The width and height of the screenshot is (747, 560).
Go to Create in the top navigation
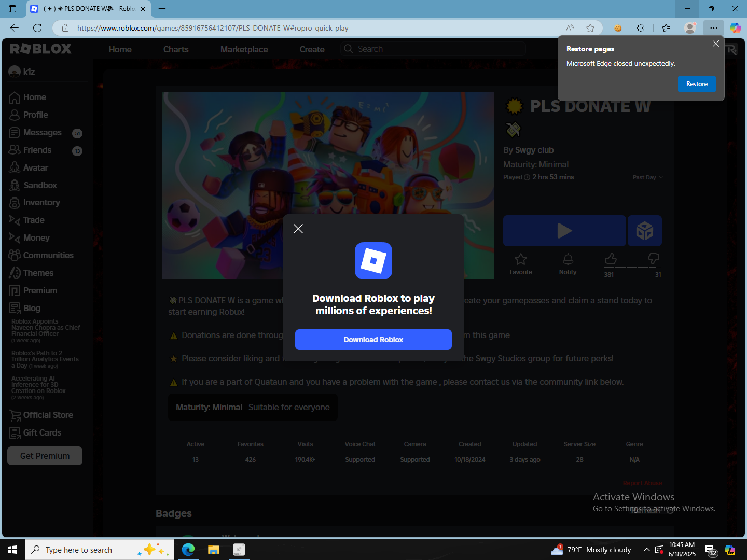312,50
